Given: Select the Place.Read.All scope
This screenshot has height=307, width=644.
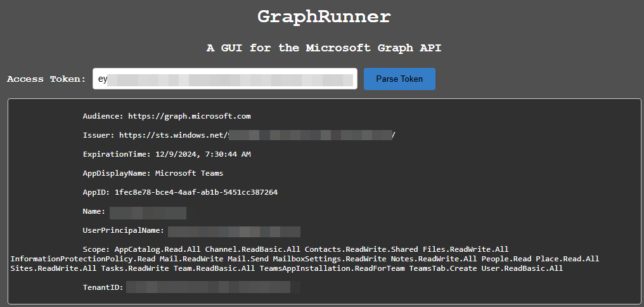Looking at the screenshot, I should (567, 259).
